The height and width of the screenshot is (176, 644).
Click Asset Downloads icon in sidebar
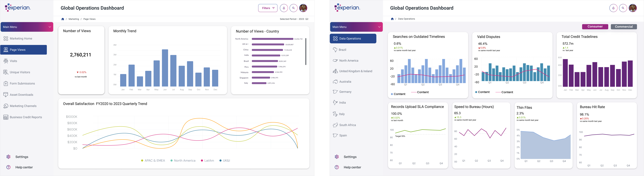[6, 95]
